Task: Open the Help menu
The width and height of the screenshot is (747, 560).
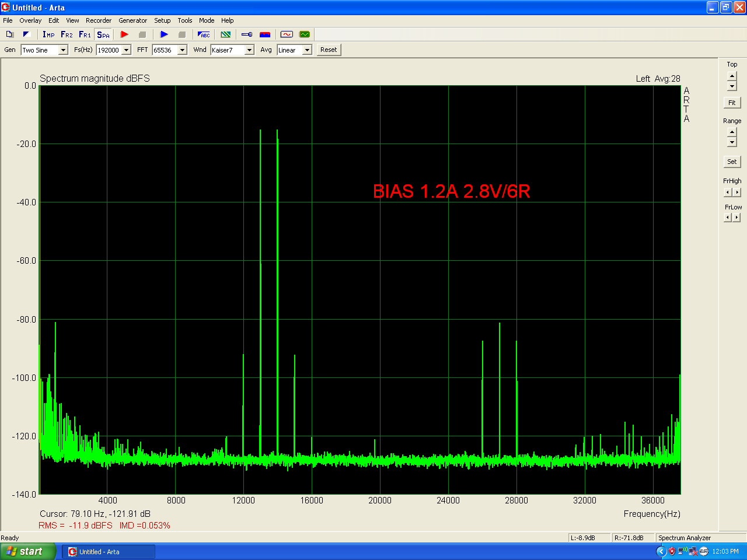Action: (228, 20)
